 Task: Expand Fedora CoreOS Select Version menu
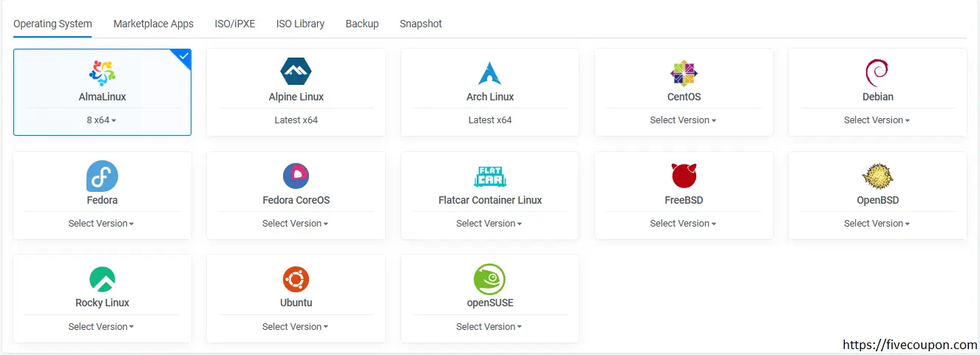coord(296,223)
